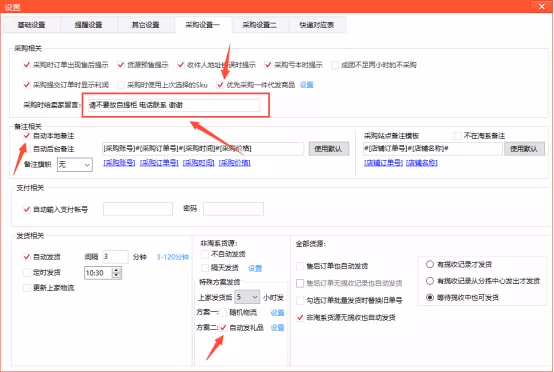Toggle 优先采购一件代发商品 checkbox
Viewport: 554px width, 372px height.
(x=220, y=85)
